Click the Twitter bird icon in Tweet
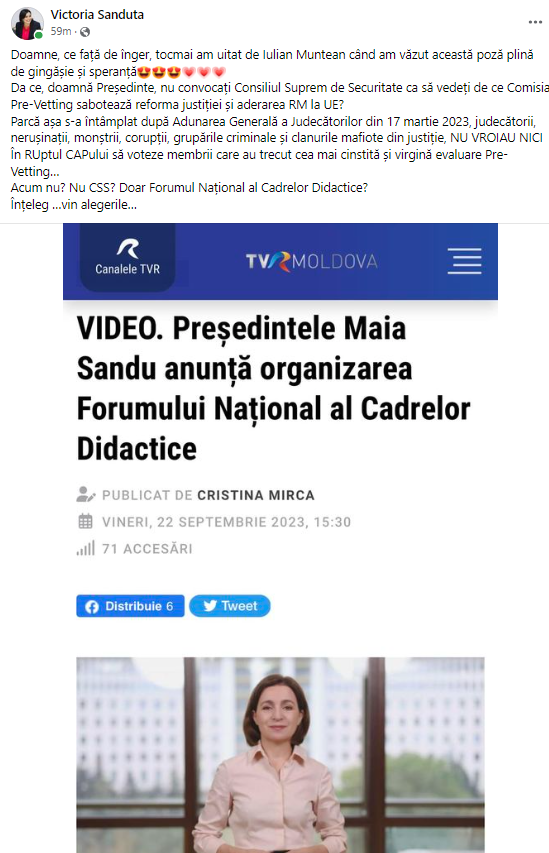549x853 pixels. [210, 606]
